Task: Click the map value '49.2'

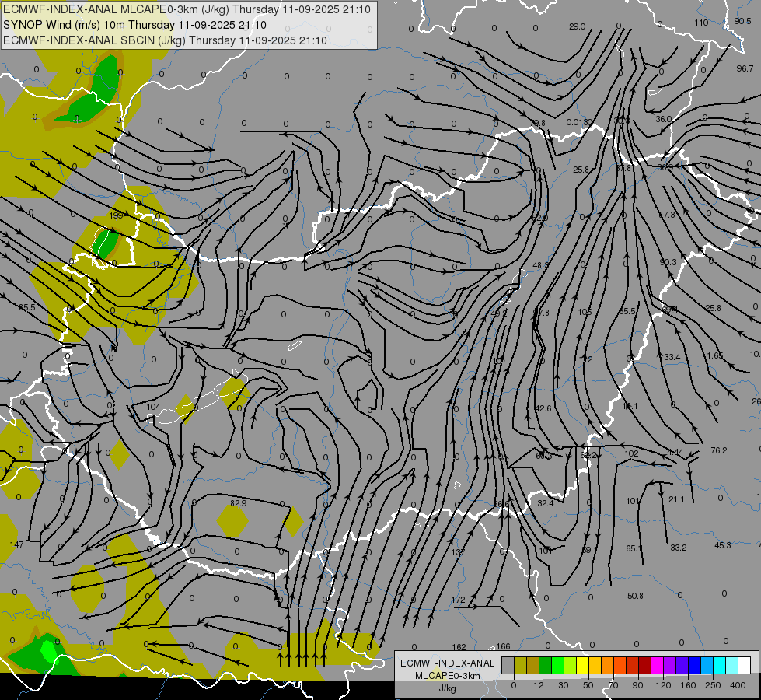Action: click(x=499, y=313)
